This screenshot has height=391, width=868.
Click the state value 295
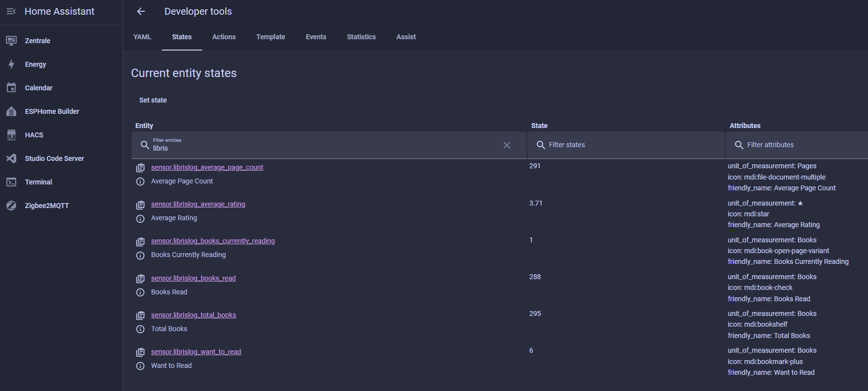(x=535, y=313)
